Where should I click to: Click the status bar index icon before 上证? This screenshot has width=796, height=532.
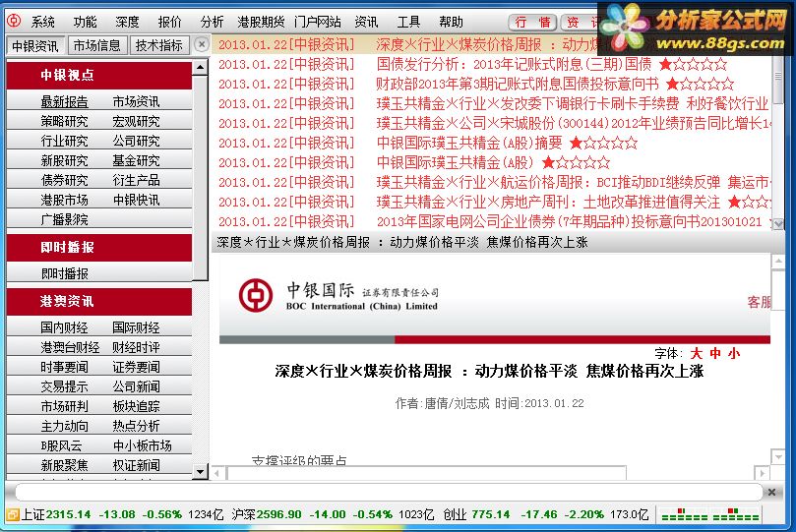click(x=13, y=514)
